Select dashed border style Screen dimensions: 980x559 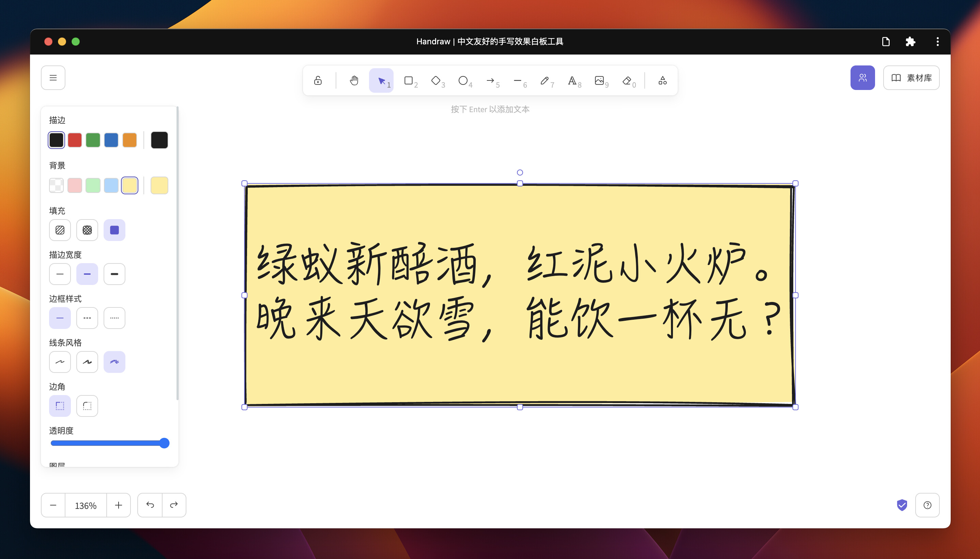click(x=87, y=318)
